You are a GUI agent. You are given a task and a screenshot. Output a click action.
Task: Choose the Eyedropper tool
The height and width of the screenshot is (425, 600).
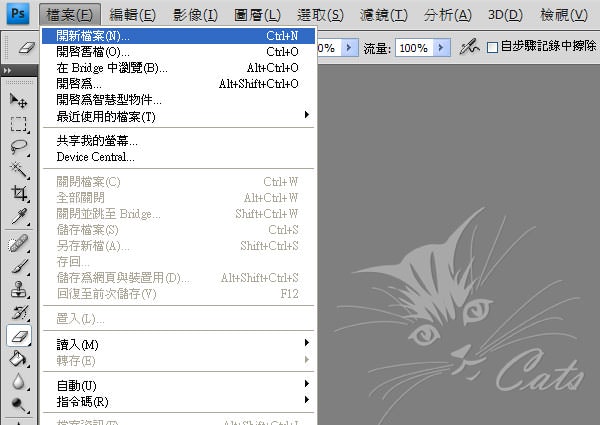pyautogui.click(x=19, y=216)
